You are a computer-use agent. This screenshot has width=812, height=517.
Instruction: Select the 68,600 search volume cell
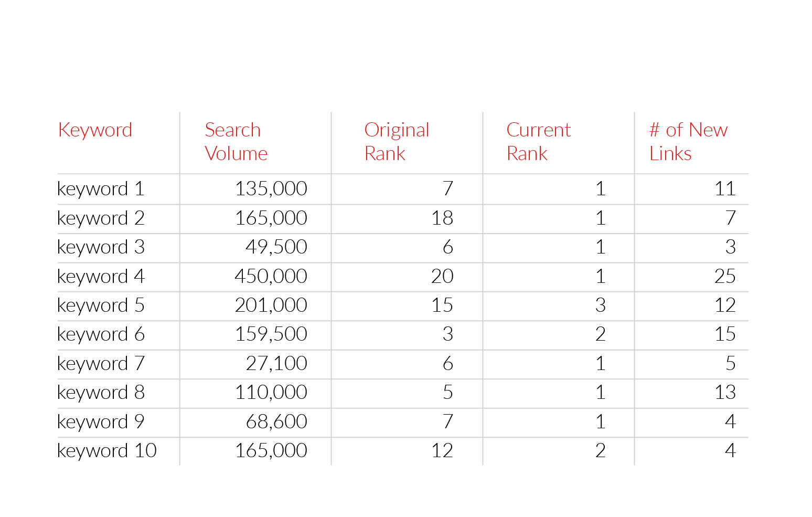(x=276, y=421)
